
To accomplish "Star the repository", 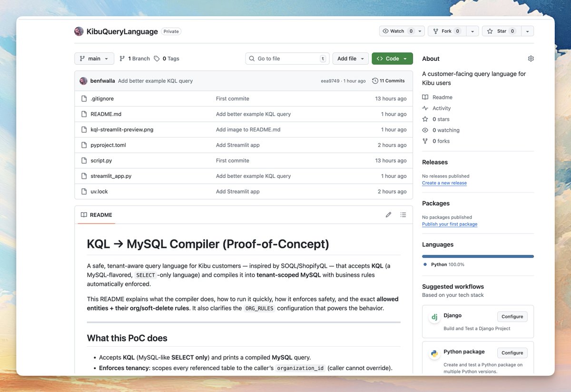I will pos(502,31).
